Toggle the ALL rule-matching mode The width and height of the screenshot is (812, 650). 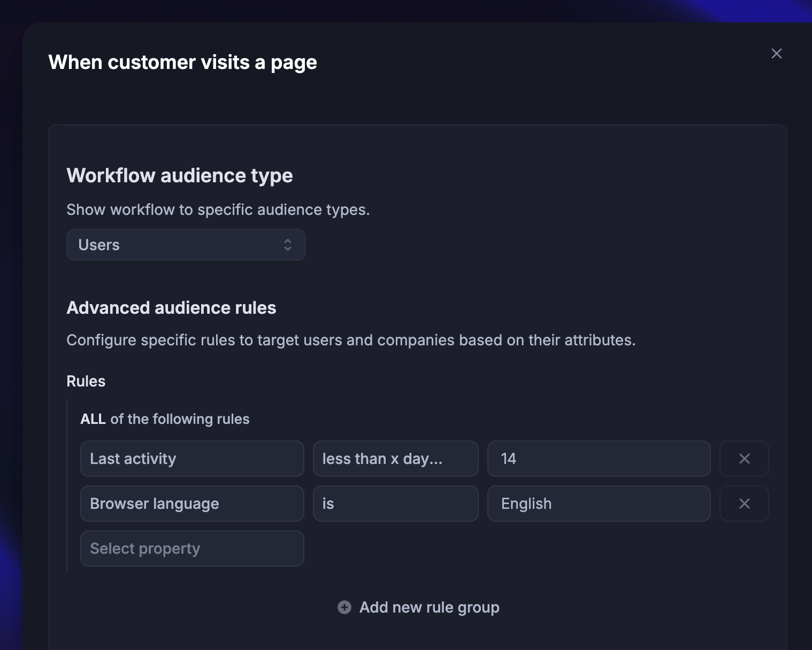click(x=93, y=419)
